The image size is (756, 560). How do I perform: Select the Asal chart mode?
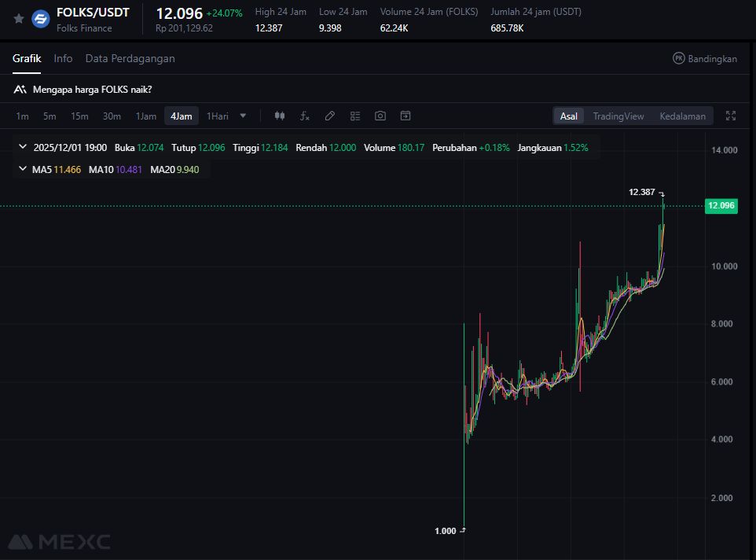569,116
